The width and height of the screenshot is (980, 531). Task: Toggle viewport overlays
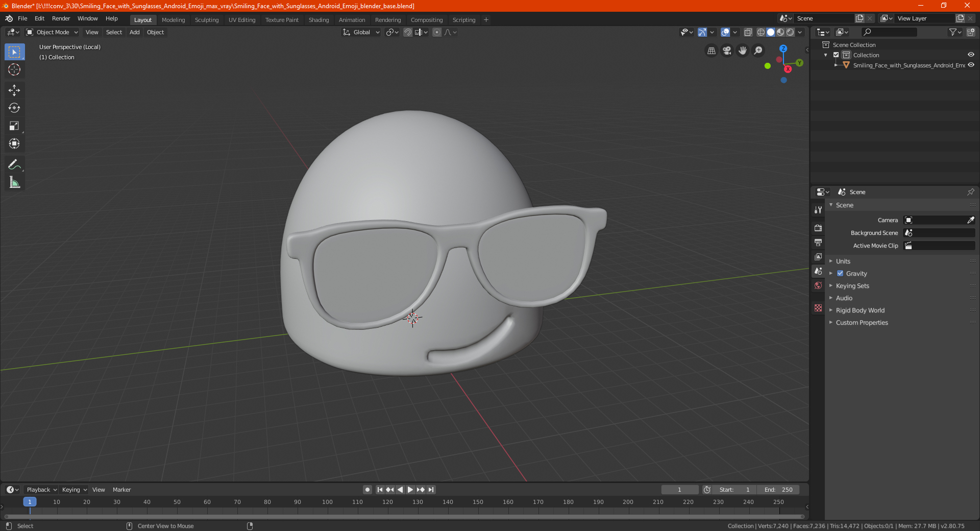click(x=725, y=32)
